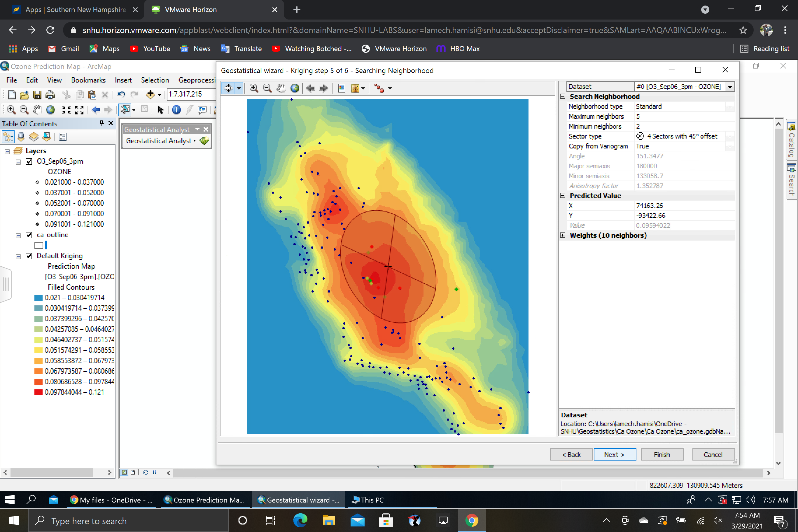
Task: Click ArcMap Print icon
Action: click(50, 95)
